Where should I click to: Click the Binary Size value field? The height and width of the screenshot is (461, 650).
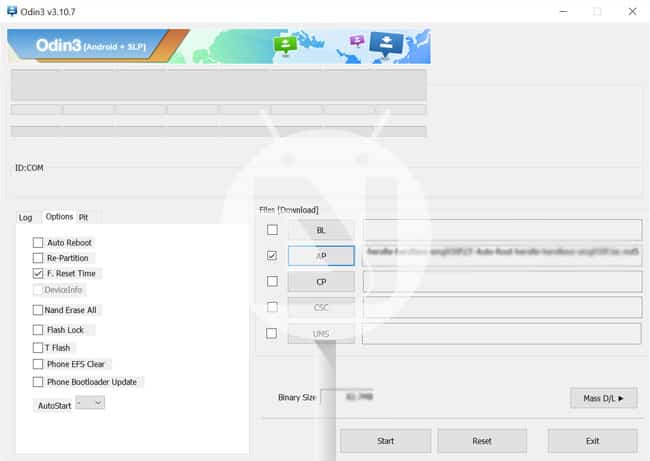347,397
